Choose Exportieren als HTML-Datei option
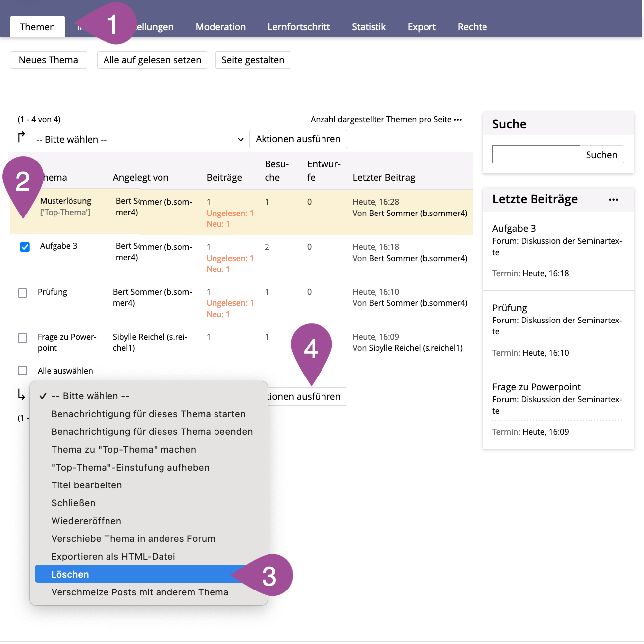 113,557
